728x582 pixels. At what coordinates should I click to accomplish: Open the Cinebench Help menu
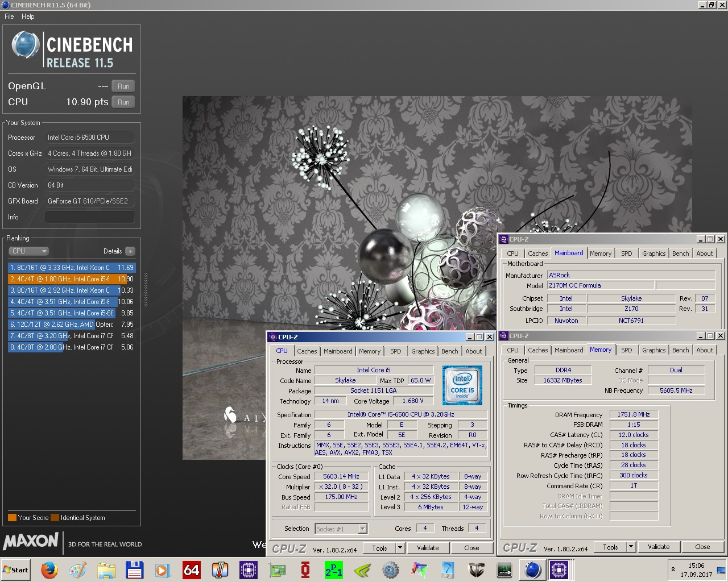28,16
